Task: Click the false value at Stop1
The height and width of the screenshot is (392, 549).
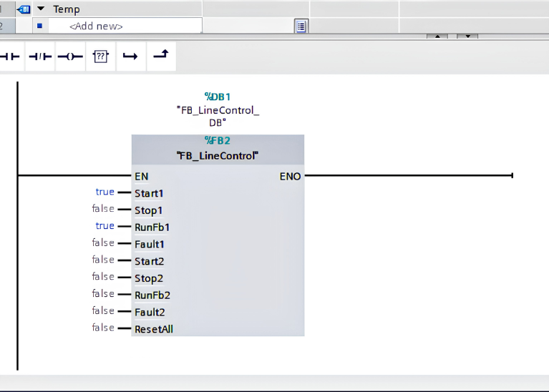Action: 103,209
